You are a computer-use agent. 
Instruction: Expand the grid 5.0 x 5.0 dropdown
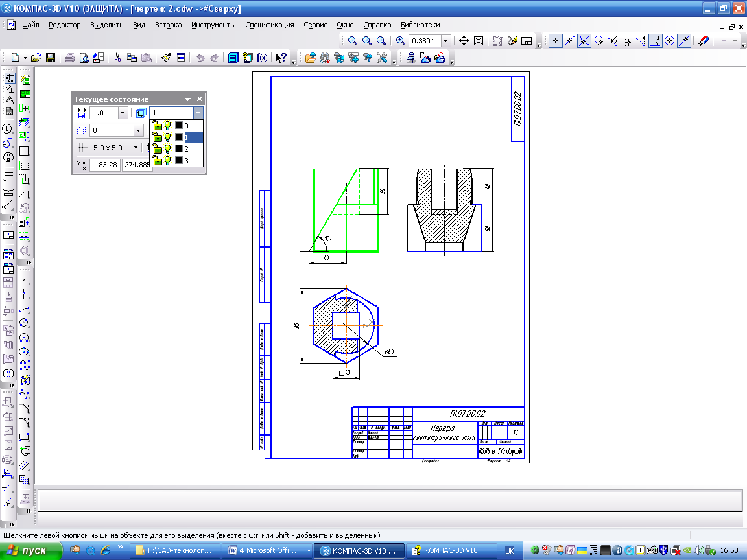tap(136, 148)
